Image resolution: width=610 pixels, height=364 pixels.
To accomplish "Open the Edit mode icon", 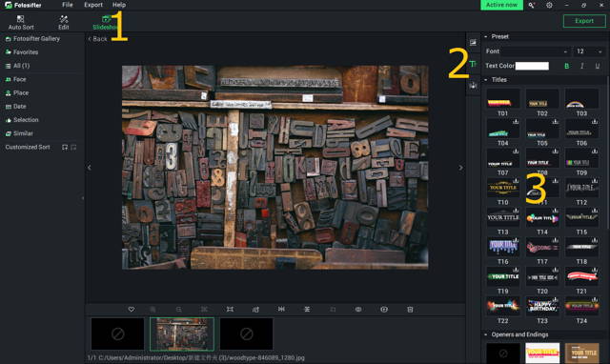I will [64, 22].
